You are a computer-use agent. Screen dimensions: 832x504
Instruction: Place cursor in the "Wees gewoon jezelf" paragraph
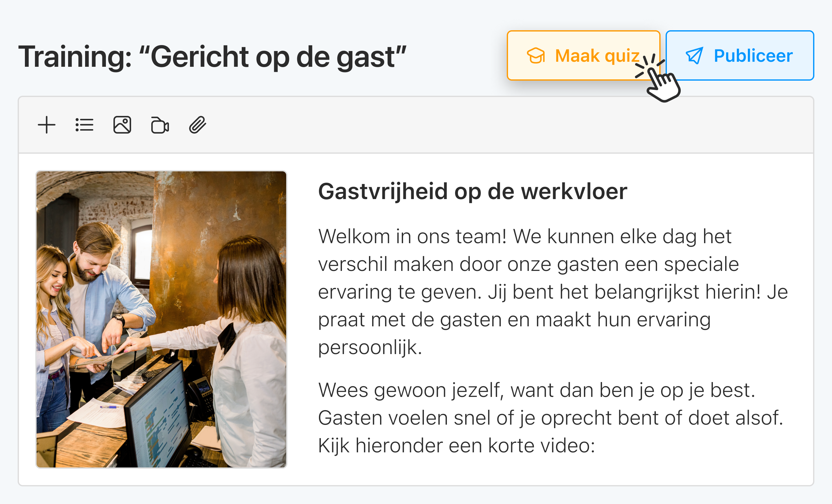click(550, 418)
